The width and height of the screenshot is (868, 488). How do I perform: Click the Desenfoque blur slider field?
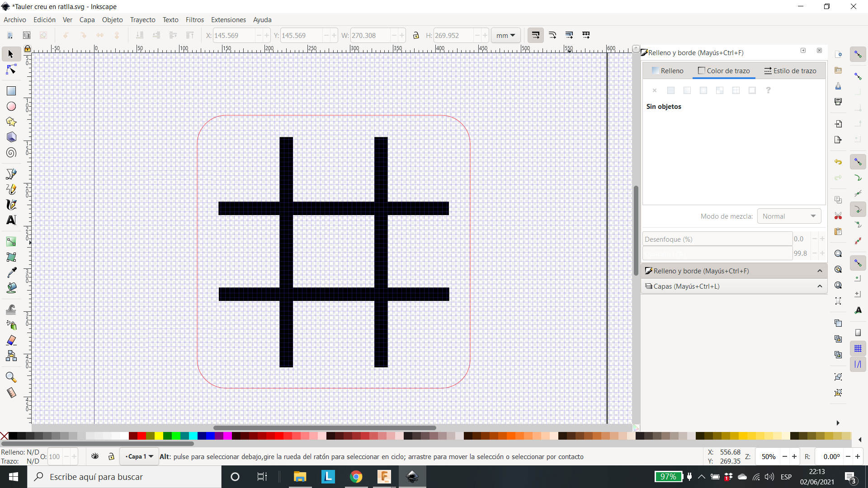pyautogui.click(x=717, y=239)
